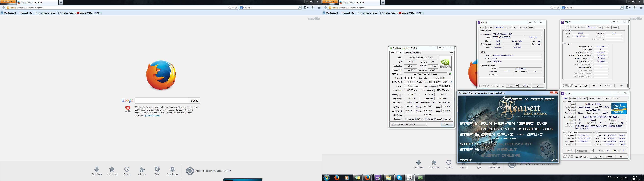Click reload icon in left Firefox address bar
Image resolution: width=644 pixels, height=181 pixels.
coord(236,8)
